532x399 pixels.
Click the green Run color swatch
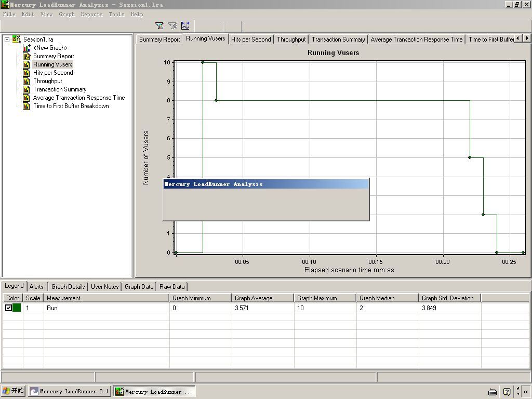pyautogui.click(x=17, y=308)
